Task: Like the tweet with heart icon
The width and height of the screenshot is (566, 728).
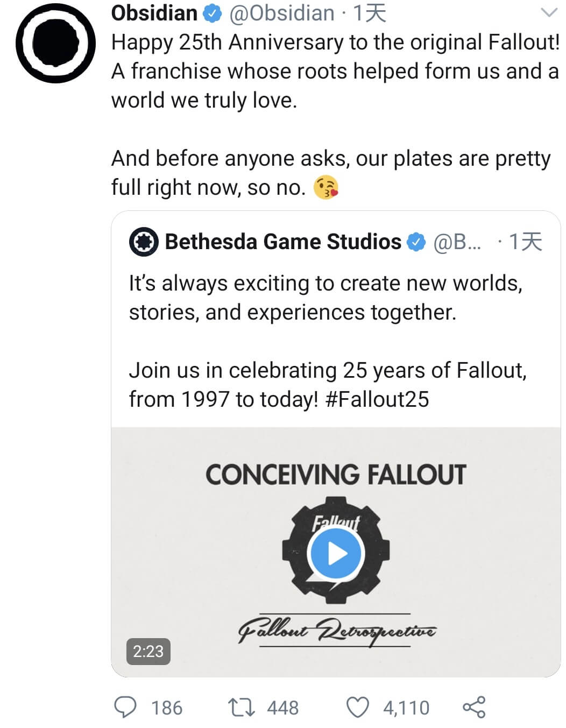Action: [357, 708]
